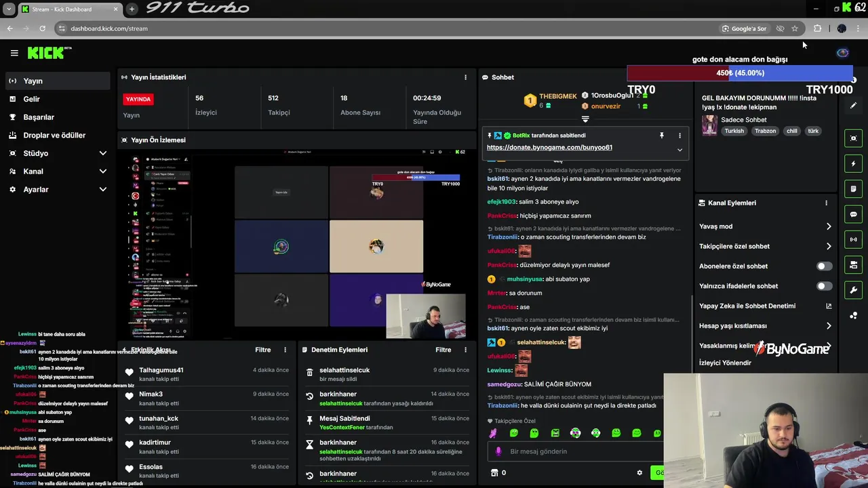The image size is (868, 488).
Task: Toggle Abonelere özel sohbet switch
Action: point(824,266)
